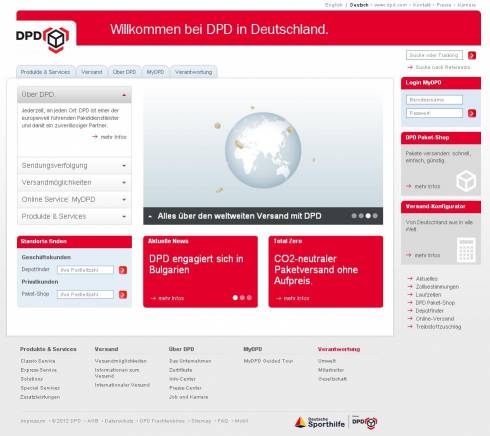Click the small DPD logo in the footer
Image resolution: width=490 pixels, height=436 pixels.
click(365, 422)
